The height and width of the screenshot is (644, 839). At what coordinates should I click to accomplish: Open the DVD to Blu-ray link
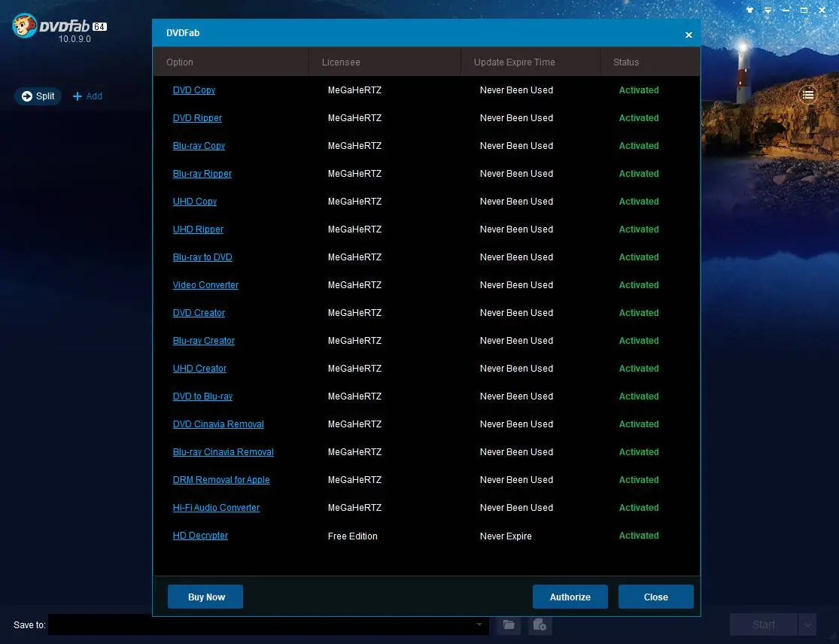[203, 396]
